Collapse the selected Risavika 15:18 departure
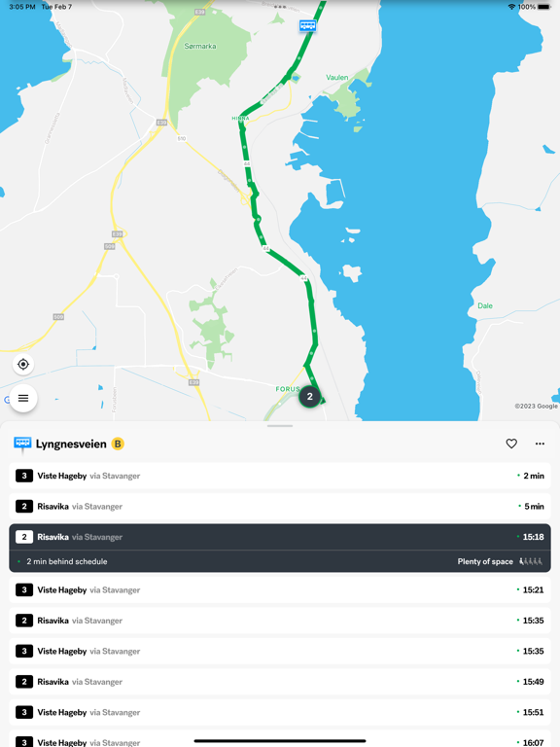 280,537
